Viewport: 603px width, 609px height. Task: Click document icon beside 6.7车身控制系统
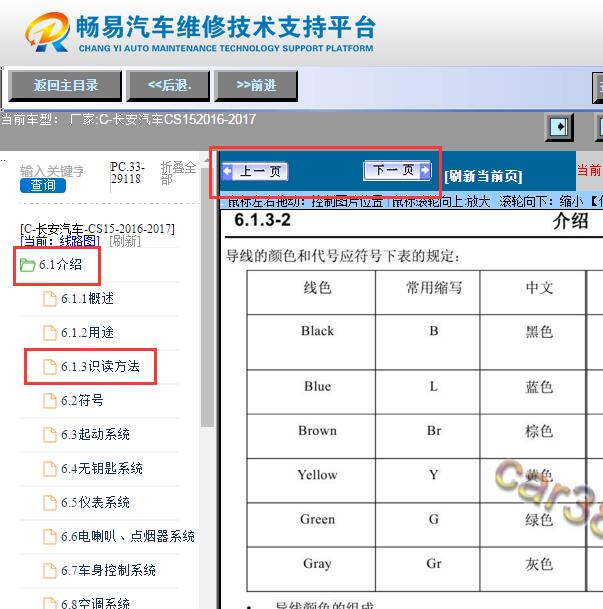click(x=50, y=571)
